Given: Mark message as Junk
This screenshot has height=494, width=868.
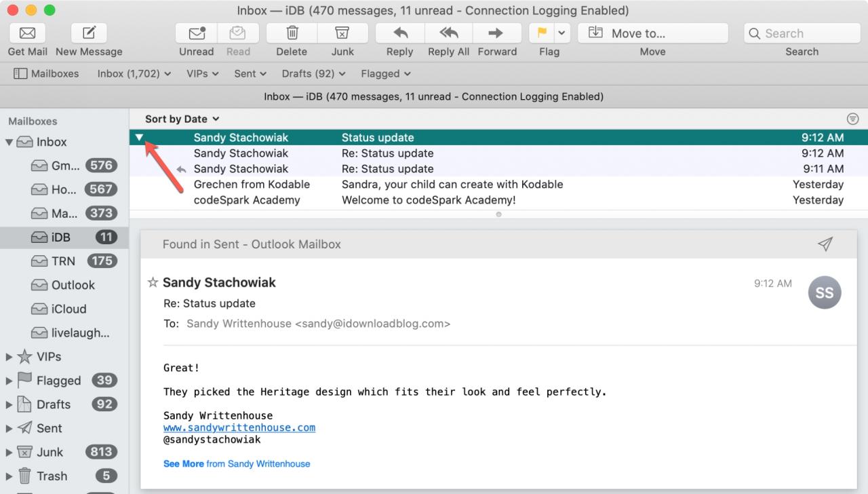Looking at the screenshot, I should [x=342, y=33].
